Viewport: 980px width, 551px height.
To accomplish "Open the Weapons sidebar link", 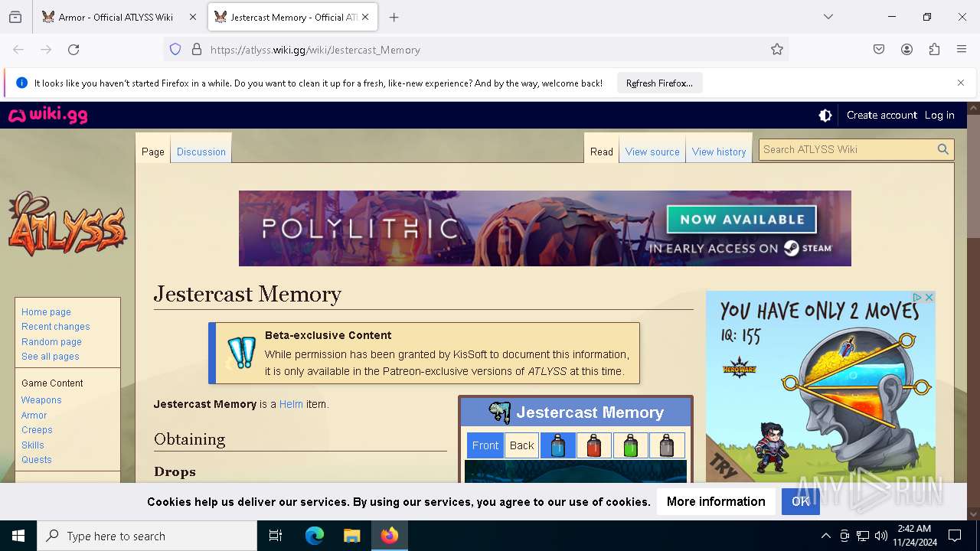I will tap(41, 400).
